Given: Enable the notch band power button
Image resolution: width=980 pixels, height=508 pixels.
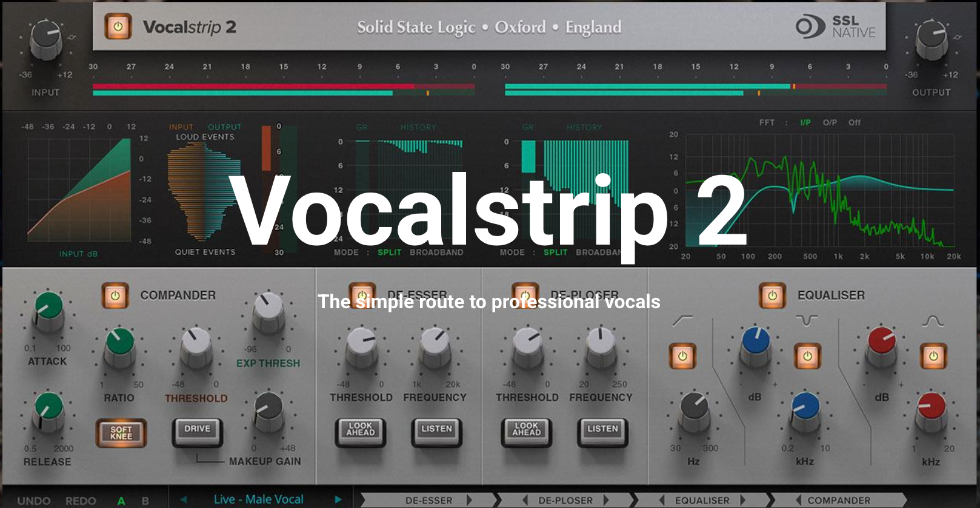Looking at the screenshot, I should 807,356.
